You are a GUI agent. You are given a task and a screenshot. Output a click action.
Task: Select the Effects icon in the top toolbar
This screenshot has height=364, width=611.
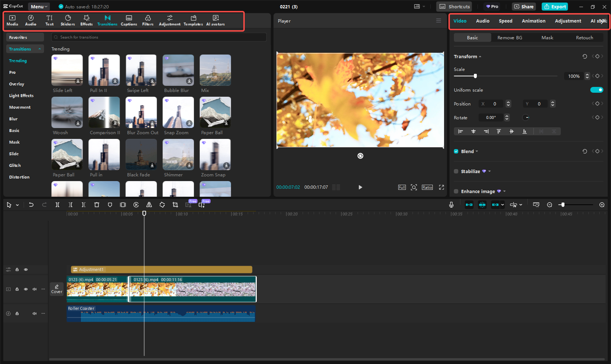86,20
